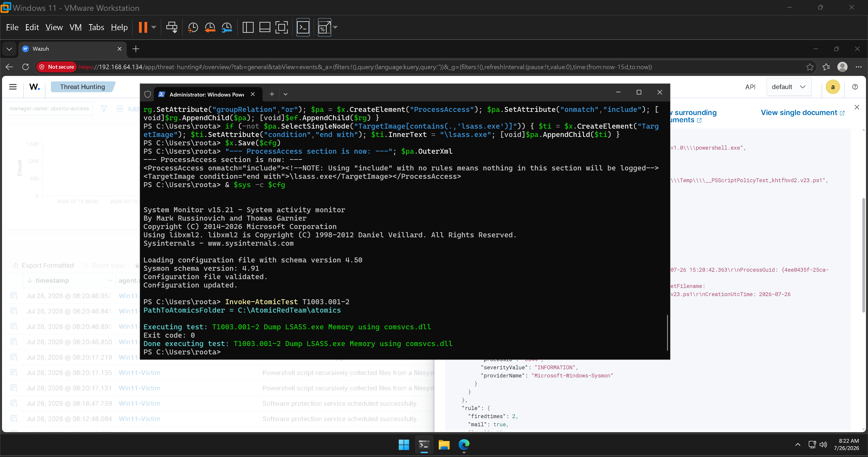This screenshot has height=457, width=868.
Task: Open the volume control in system tray
Action: (x=823, y=445)
